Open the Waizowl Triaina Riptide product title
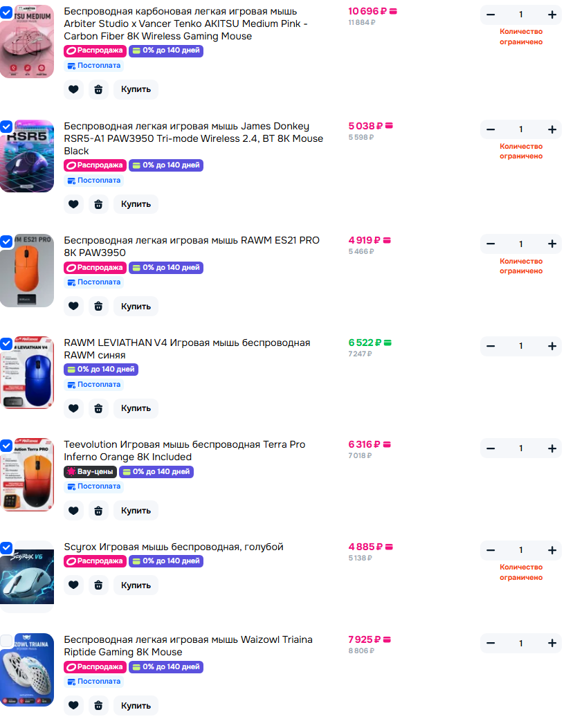 tap(188, 646)
